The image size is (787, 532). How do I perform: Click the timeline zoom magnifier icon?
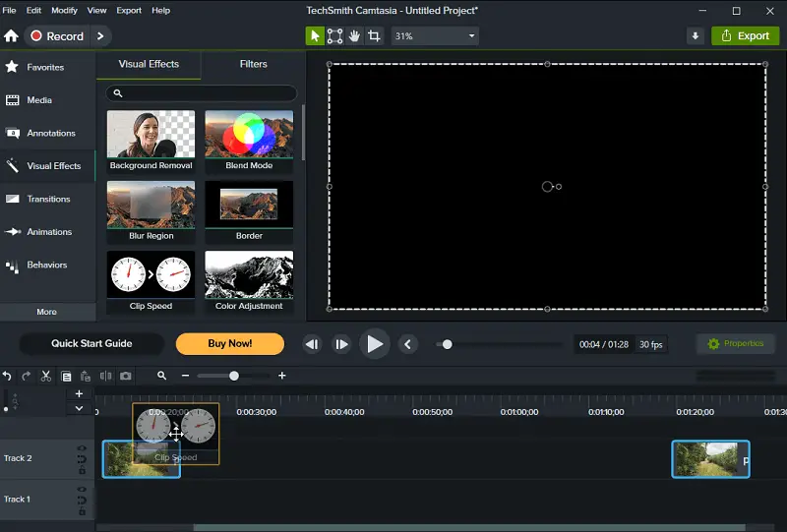161,376
